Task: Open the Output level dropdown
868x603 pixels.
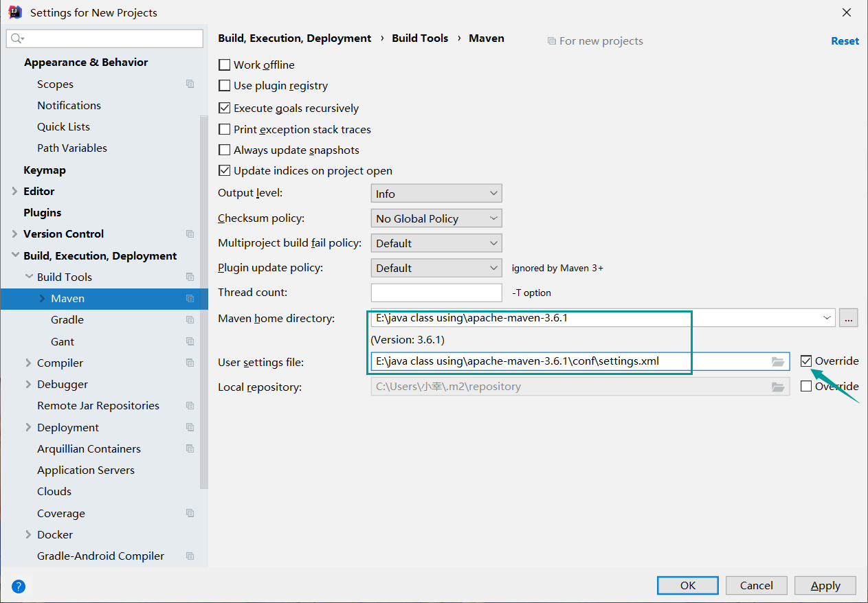Action: pos(436,194)
